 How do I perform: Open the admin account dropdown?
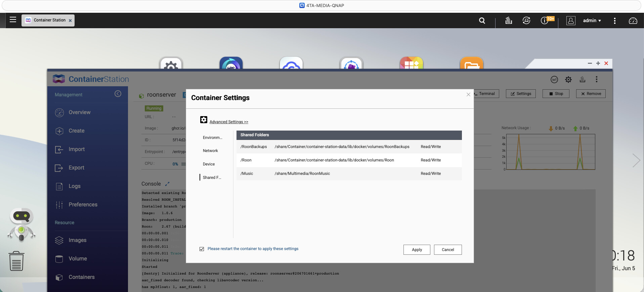coord(592,20)
